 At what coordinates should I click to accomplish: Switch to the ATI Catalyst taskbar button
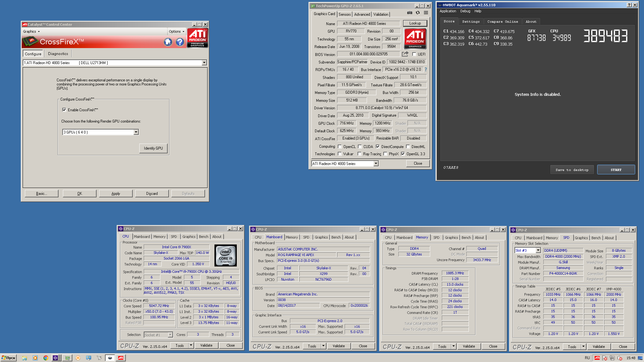(x=121, y=358)
